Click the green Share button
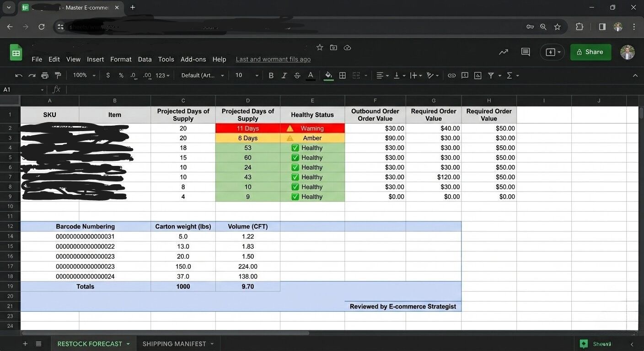 click(x=590, y=52)
